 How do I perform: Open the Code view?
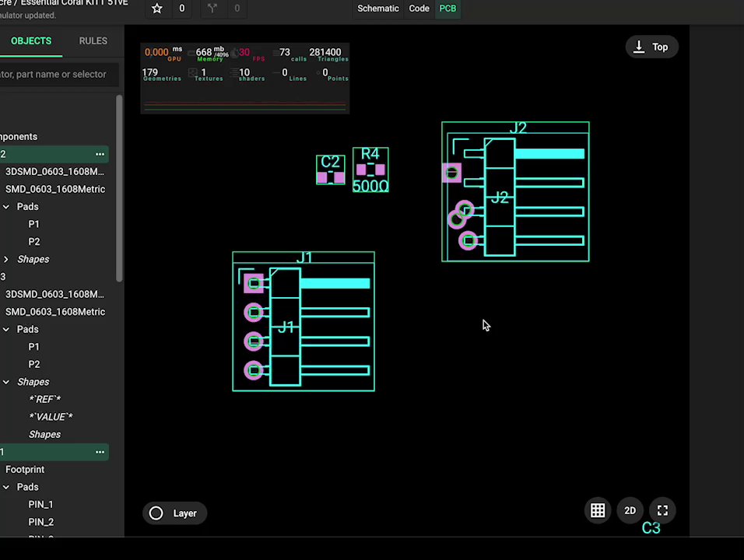coord(419,9)
